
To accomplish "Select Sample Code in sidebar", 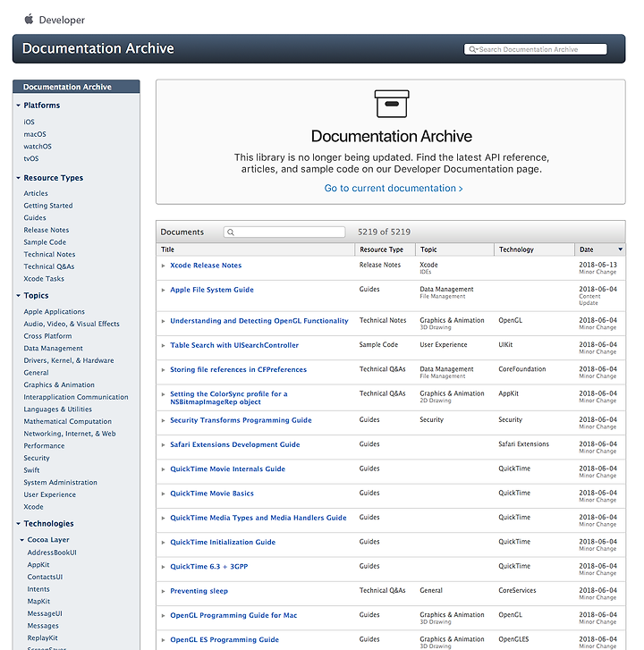I will (x=45, y=242).
